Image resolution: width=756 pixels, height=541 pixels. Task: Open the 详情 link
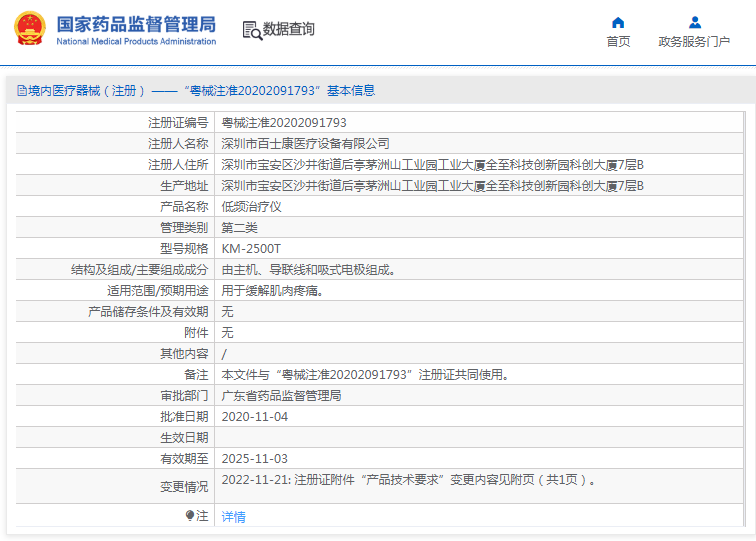coord(233,517)
